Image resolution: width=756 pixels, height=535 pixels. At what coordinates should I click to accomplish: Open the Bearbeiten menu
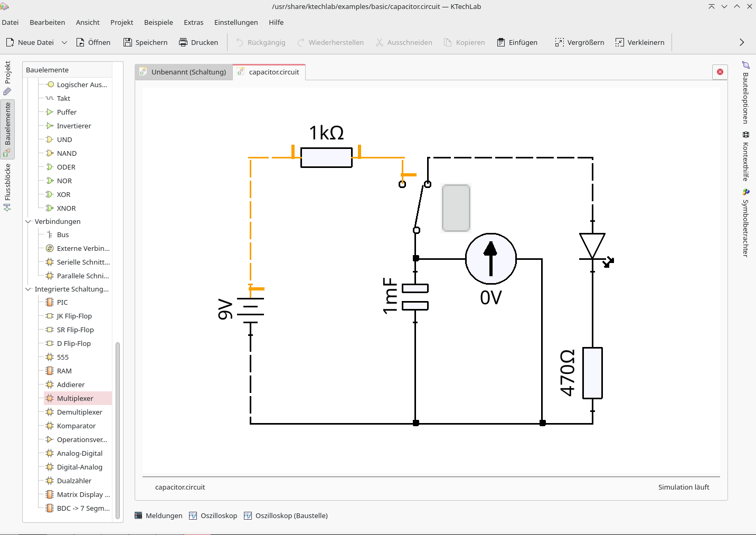48,22
